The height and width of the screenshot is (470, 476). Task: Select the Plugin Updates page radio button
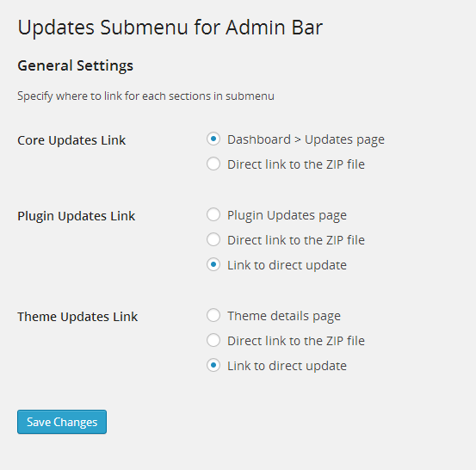point(213,214)
